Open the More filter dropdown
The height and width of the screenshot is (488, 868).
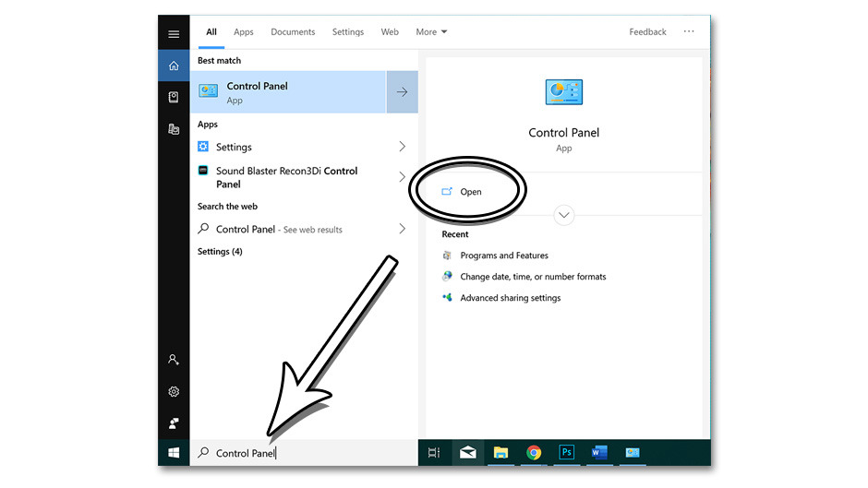pyautogui.click(x=431, y=31)
